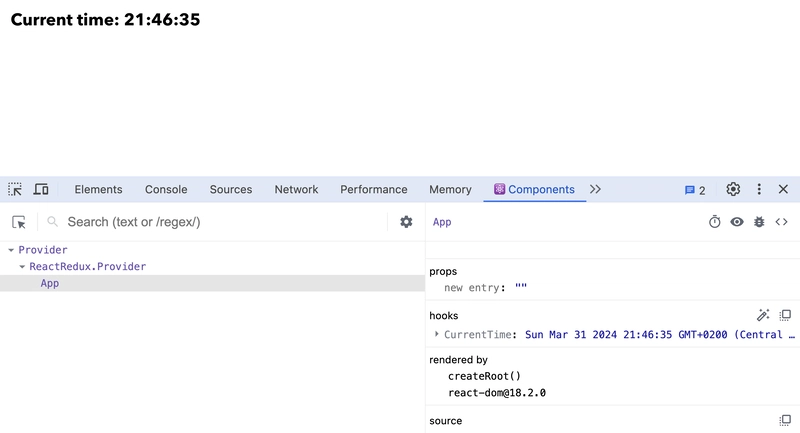Collapse the Provider tree node
The width and height of the screenshot is (800, 433).
[x=11, y=250]
